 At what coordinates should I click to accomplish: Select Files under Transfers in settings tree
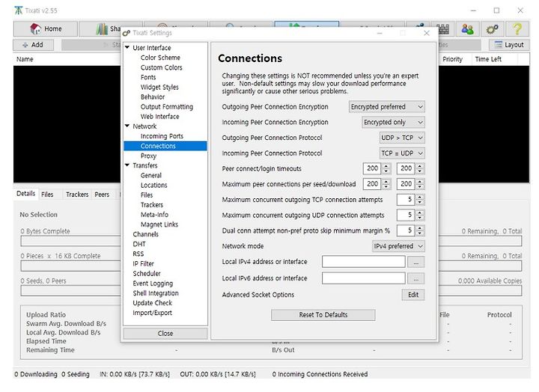(x=147, y=195)
